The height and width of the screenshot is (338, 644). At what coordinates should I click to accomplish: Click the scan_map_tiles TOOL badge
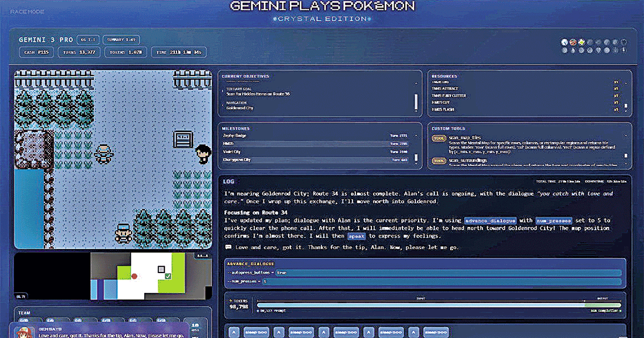439,138
